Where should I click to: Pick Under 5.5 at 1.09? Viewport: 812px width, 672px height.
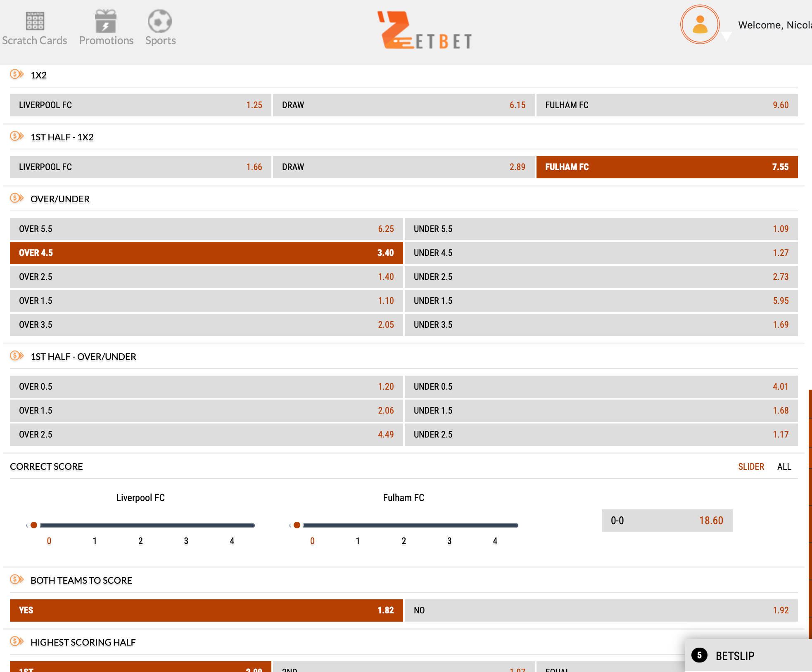click(x=601, y=229)
